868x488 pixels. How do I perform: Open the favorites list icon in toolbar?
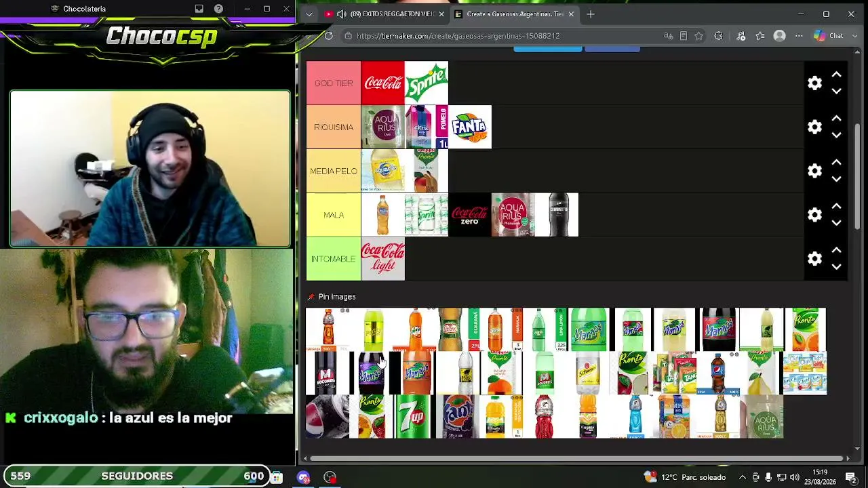click(760, 36)
